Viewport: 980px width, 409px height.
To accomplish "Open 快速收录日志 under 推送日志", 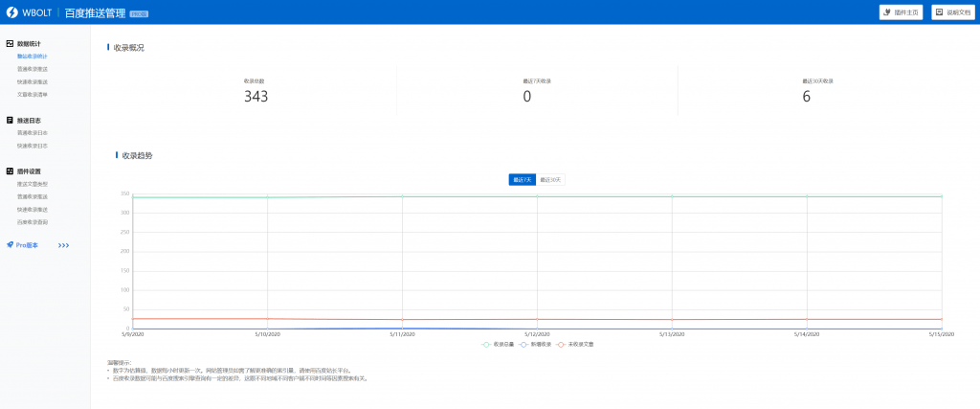I will tap(33, 146).
